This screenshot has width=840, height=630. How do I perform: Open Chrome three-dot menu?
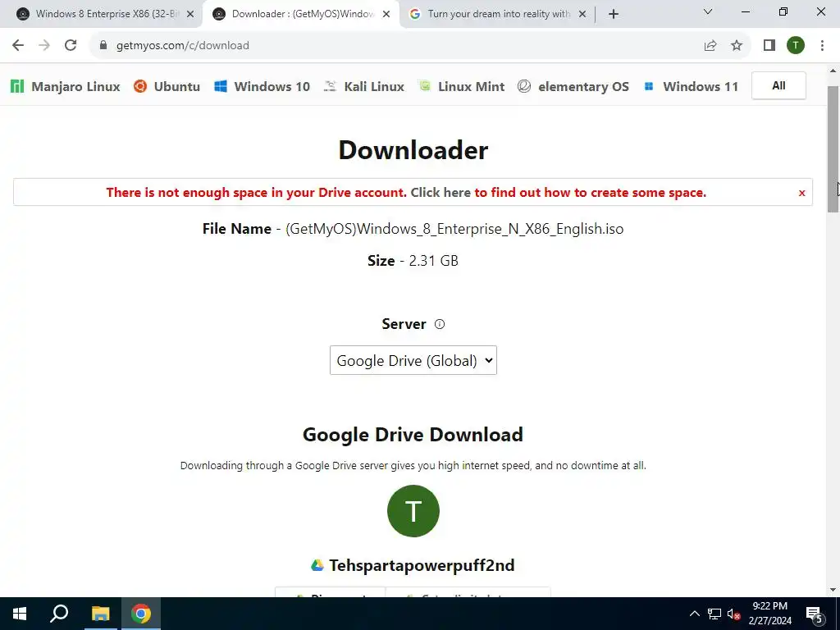(822, 46)
